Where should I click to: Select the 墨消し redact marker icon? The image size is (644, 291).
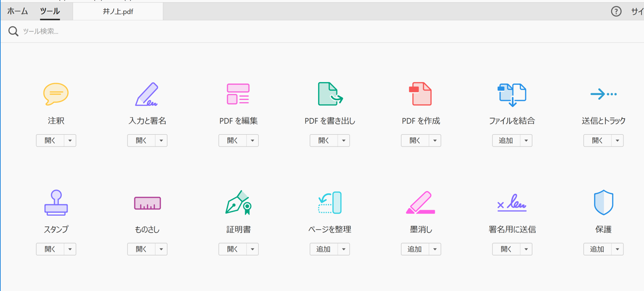pyautogui.click(x=420, y=202)
